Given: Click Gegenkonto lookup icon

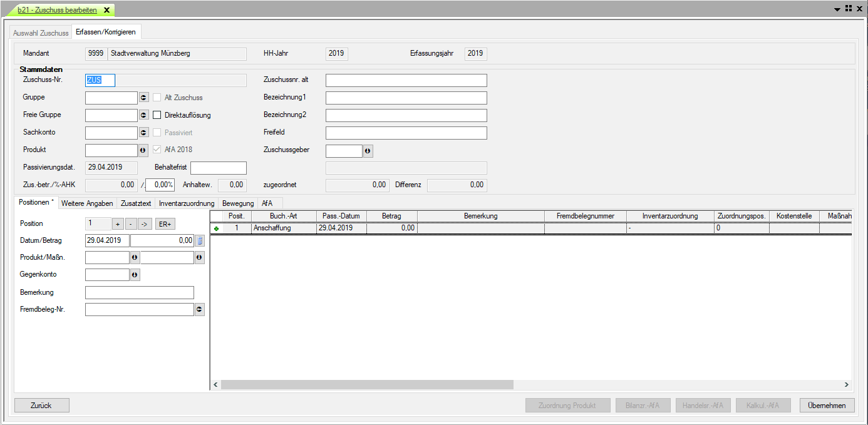Looking at the screenshot, I should 135,275.
